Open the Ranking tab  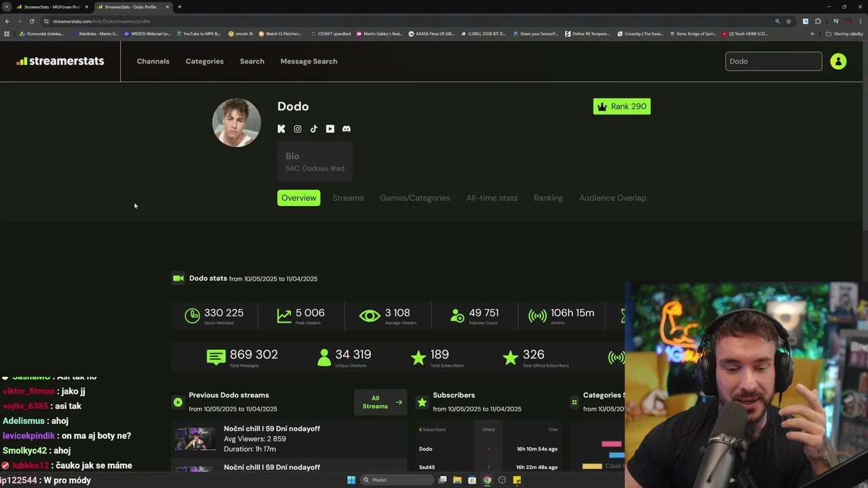(x=548, y=198)
